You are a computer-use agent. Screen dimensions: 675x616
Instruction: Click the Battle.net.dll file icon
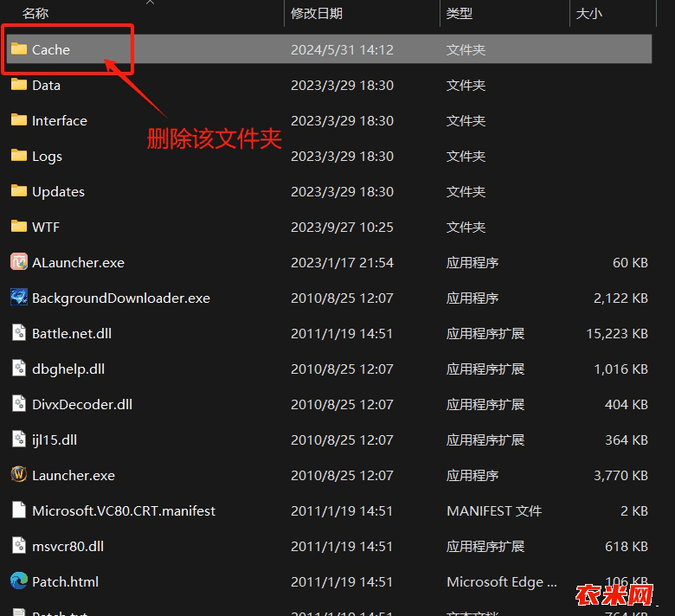click(18, 333)
